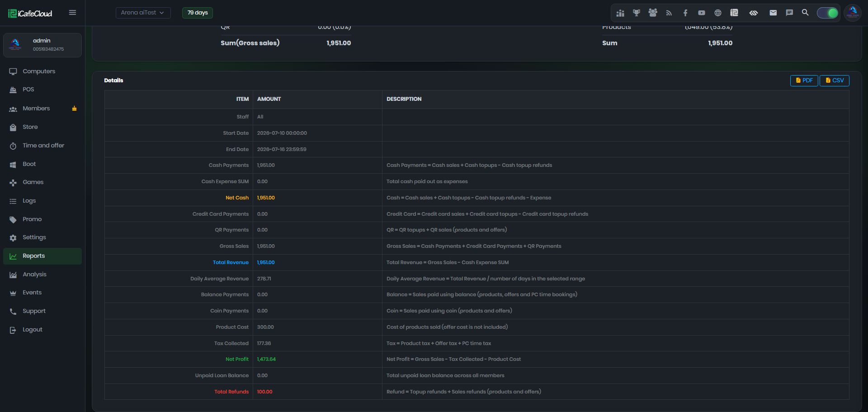The height and width of the screenshot is (412, 868).
Task: Click the Total Revenue row label
Action: click(231, 262)
